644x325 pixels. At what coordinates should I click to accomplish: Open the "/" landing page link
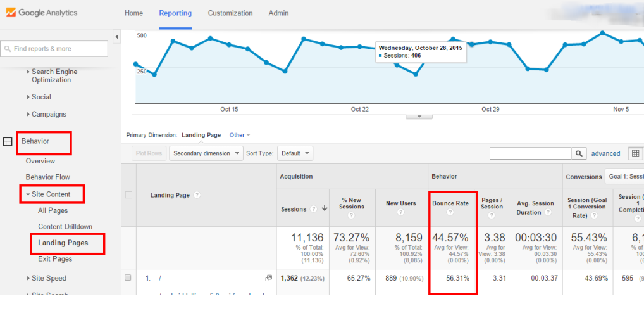point(160,278)
